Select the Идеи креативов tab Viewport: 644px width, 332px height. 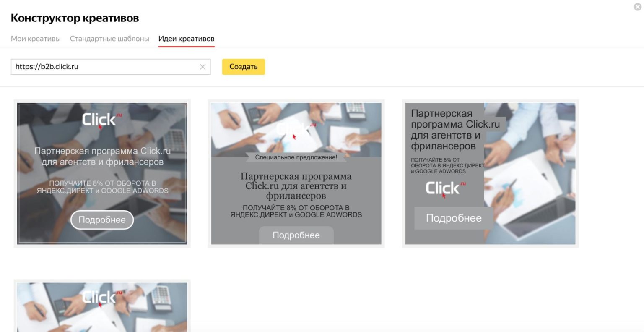186,39
